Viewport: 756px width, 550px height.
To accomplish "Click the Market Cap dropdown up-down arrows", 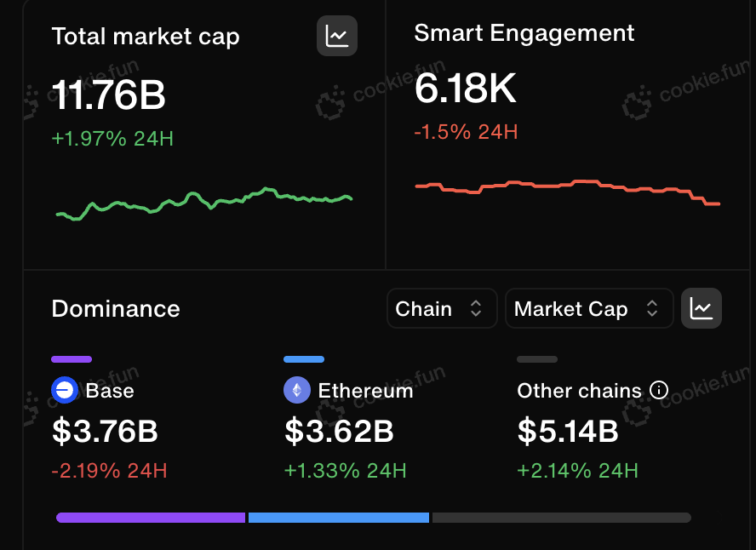I will pos(652,308).
